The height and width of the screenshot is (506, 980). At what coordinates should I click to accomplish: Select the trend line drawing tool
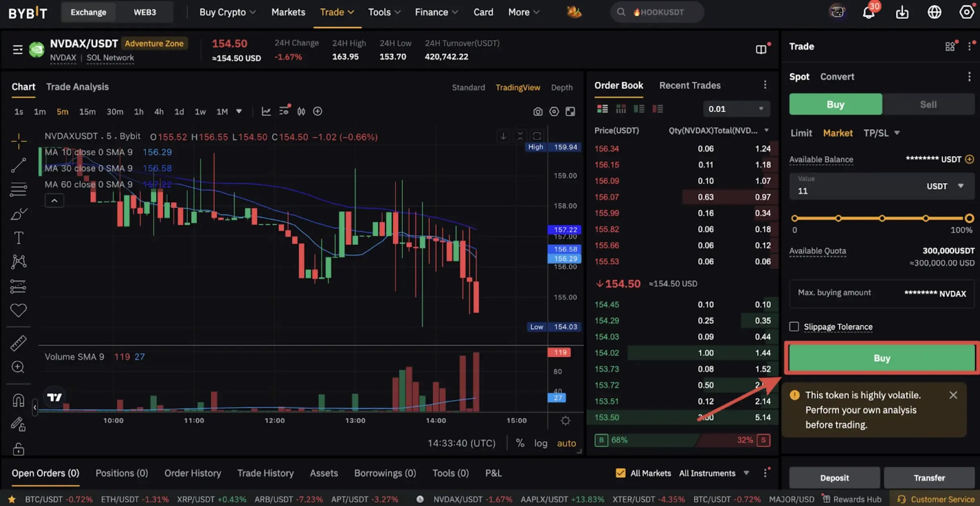(x=18, y=165)
